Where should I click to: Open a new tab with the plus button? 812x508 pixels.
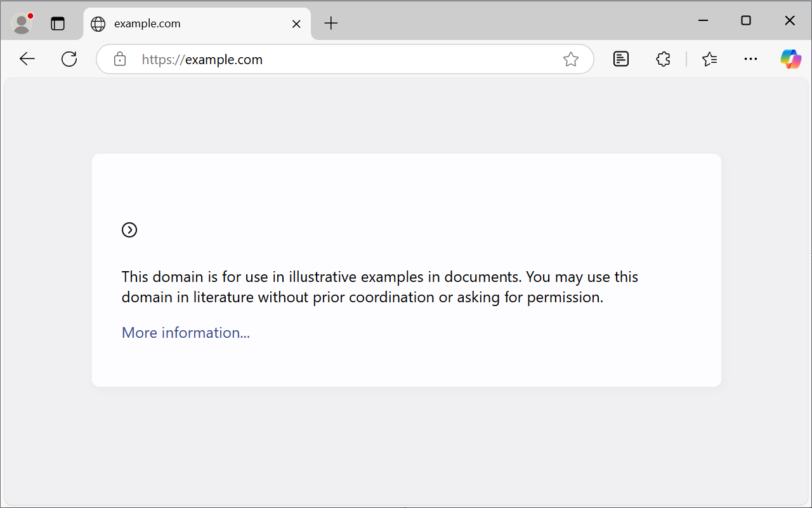click(331, 23)
